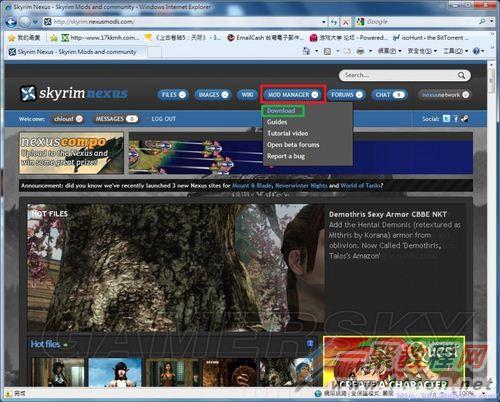The width and height of the screenshot is (500, 402).
Task: Open the 17kkmh.com favorites bookmark
Action: coord(100,38)
